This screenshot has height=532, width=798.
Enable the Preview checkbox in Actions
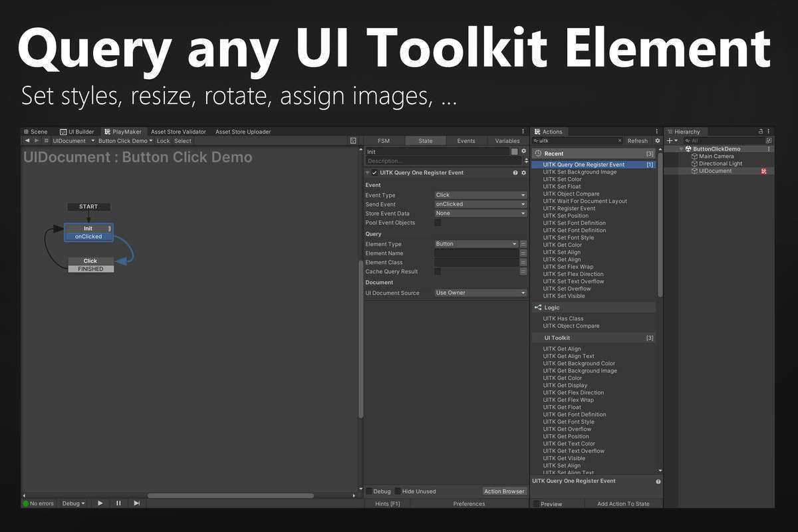pyautogui.click(x=536, y=504)
